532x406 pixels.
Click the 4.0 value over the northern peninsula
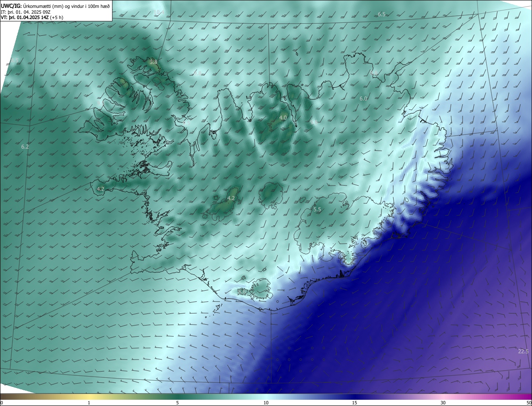[283, 118]
